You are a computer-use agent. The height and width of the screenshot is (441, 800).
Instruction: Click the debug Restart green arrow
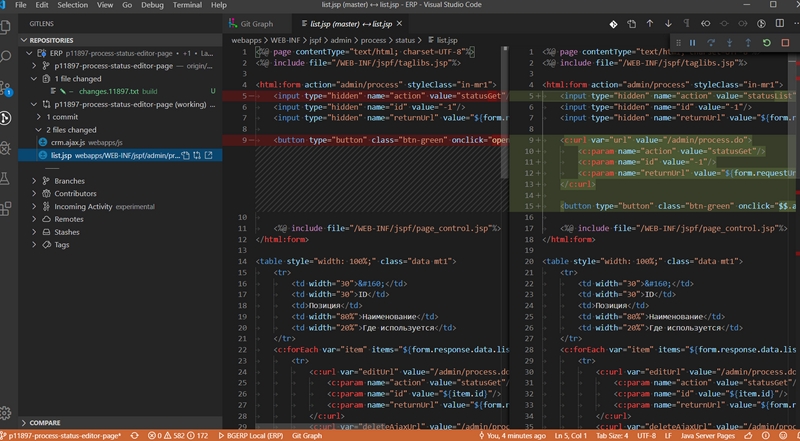pyautogui.click(x=766, y=43)
